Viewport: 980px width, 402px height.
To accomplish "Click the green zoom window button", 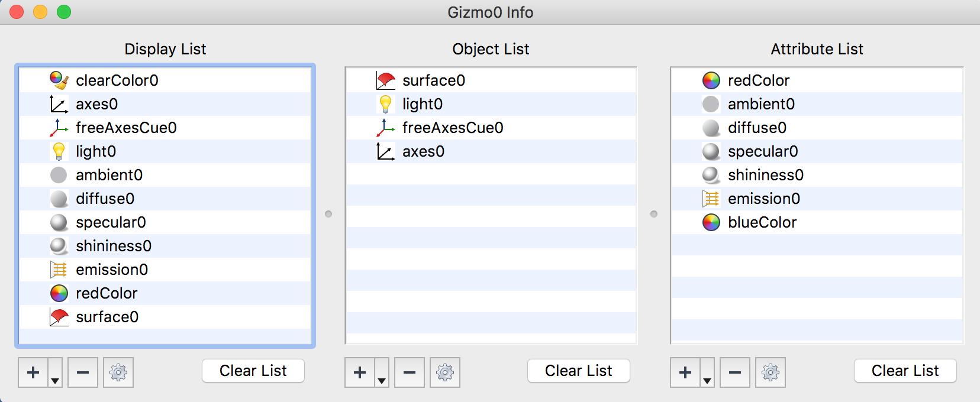I will coord(64,12).
